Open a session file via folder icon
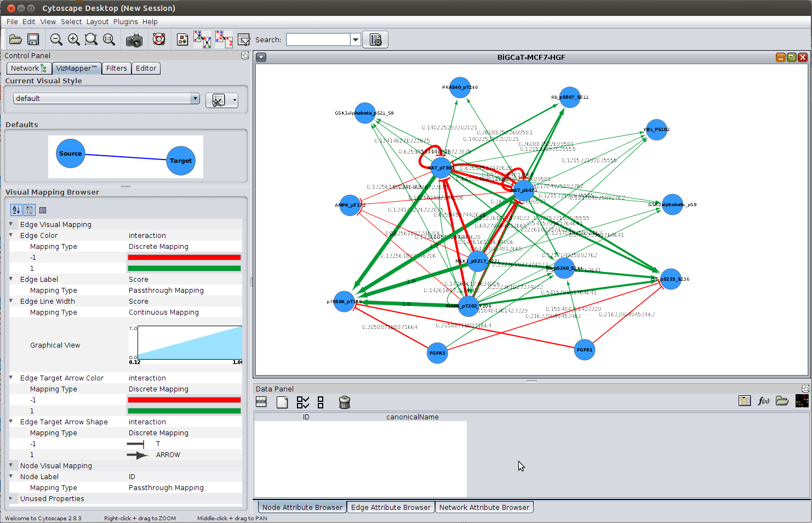The image size is (812, 523). click(15, 39)
